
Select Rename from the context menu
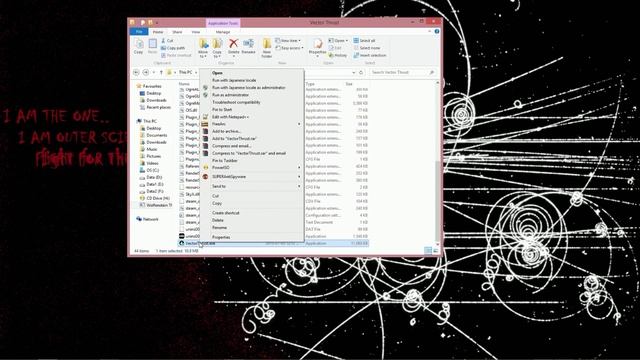point(219,227)
